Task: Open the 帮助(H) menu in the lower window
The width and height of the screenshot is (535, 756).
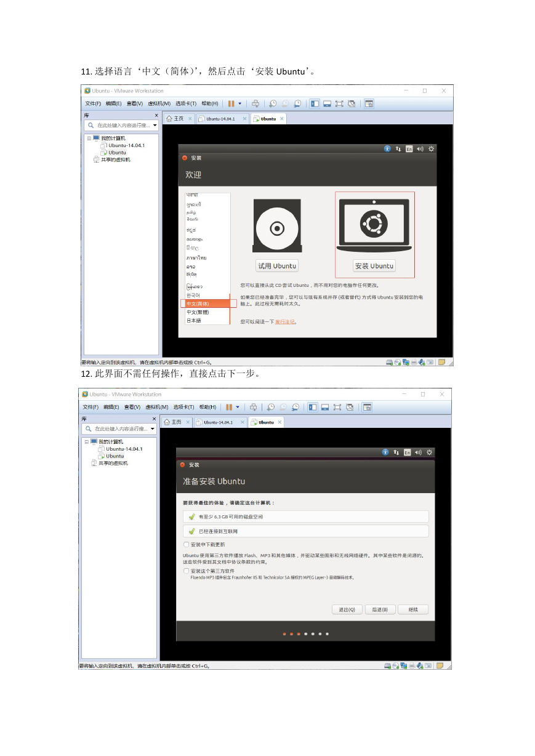Action: click(x=207, y=407)
